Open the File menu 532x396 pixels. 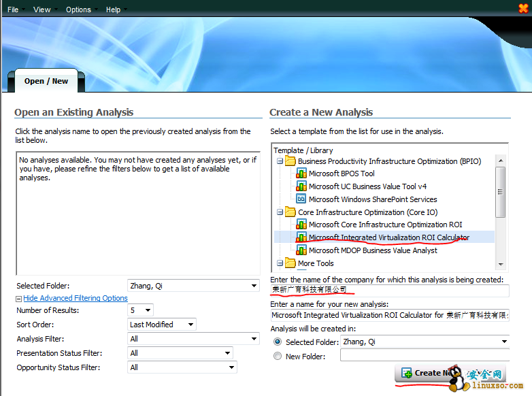point(13,10)
